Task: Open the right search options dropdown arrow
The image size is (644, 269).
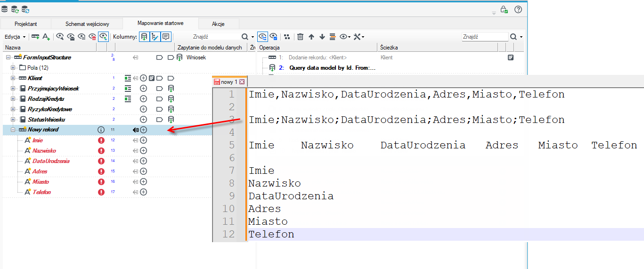Action: tap(522, 37)
